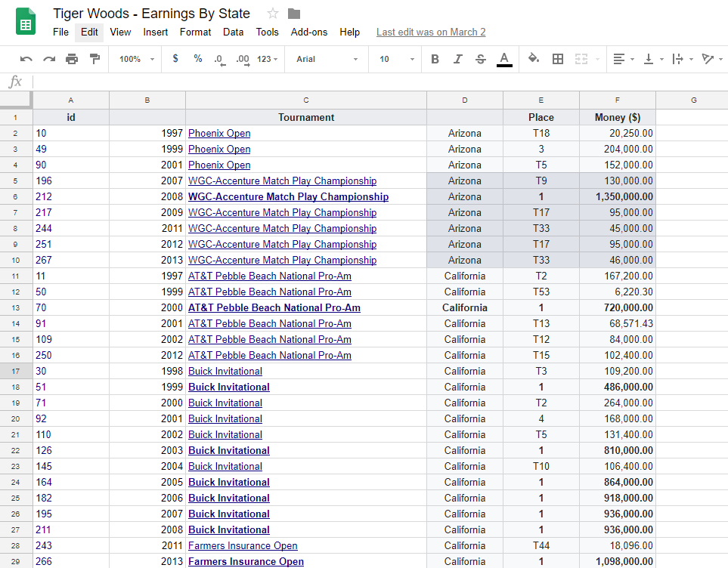728x568 pixels.
Task: Open the Borders tool
Action: click(x=557, y=58)
